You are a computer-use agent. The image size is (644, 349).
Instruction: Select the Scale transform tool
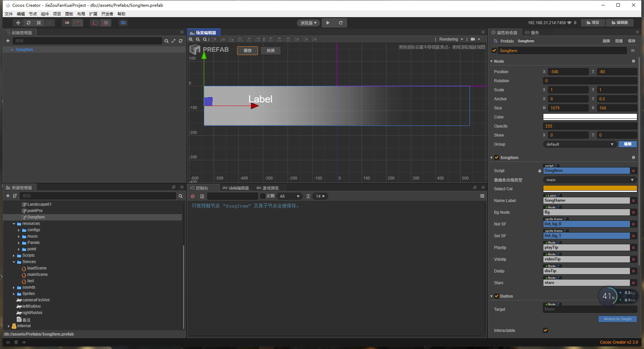click(x=39, y=23)
